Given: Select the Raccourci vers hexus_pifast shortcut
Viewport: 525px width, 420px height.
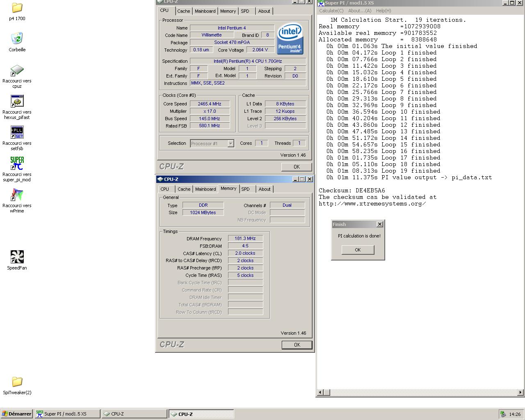Looking at the screenshot, I should (17, 101).
